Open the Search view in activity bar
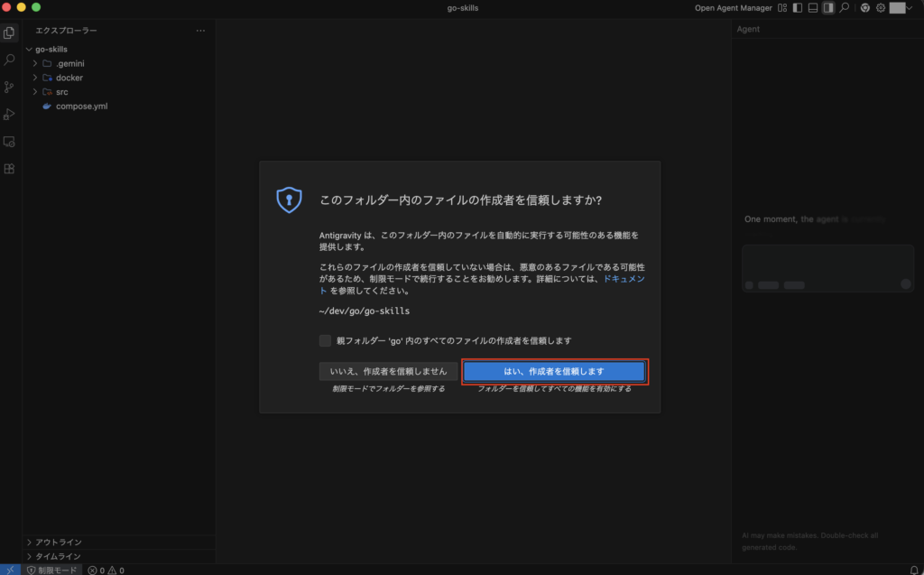 (x=10, y=60)
